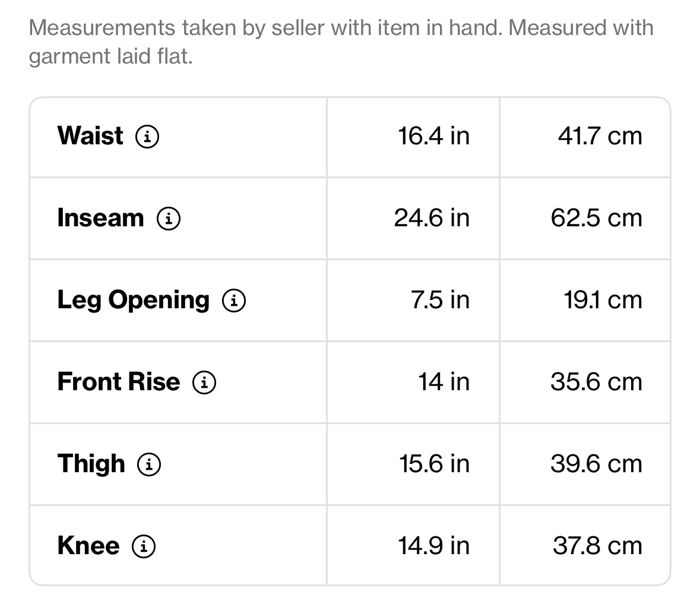Click the Knee label
This screenshot has width=700, height=610.
point(88,546)
